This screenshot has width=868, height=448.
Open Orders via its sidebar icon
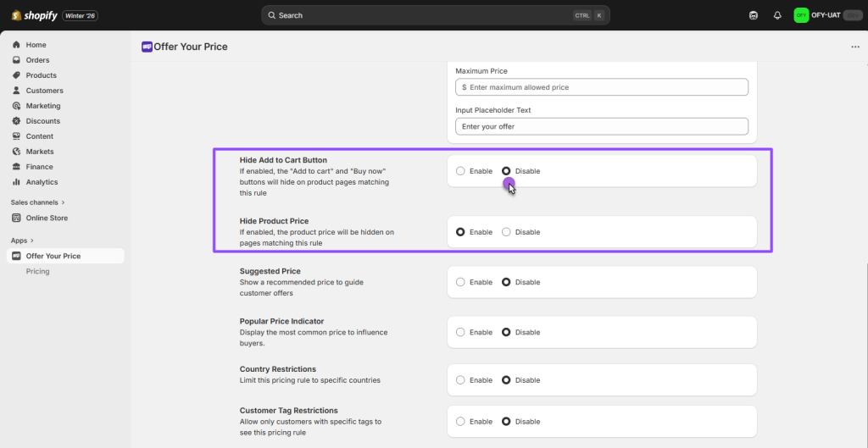[x=16, y=60]
